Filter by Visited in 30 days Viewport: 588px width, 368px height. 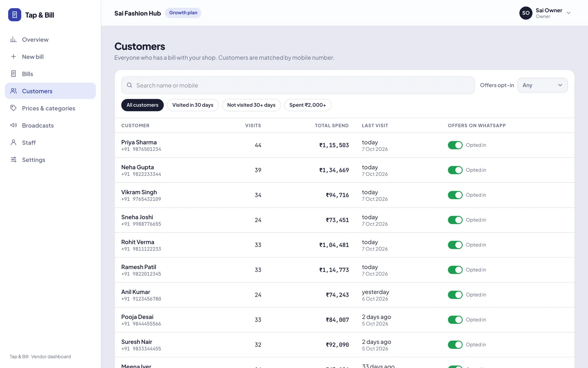pos(193,105)
